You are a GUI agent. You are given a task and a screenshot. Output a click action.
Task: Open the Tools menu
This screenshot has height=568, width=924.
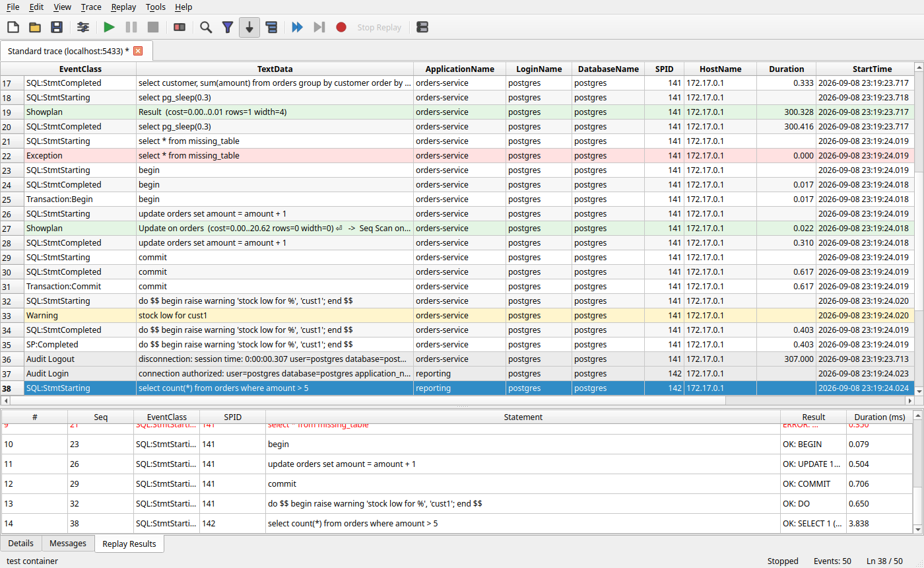(156, 7)
